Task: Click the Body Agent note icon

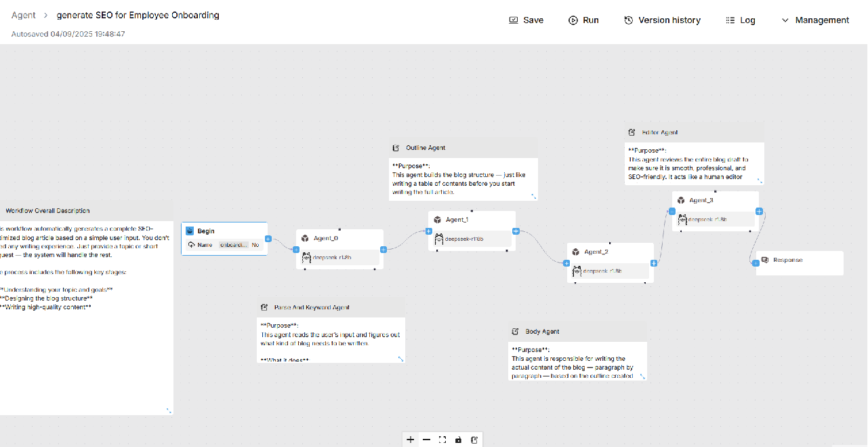Action: coord(516,332)
